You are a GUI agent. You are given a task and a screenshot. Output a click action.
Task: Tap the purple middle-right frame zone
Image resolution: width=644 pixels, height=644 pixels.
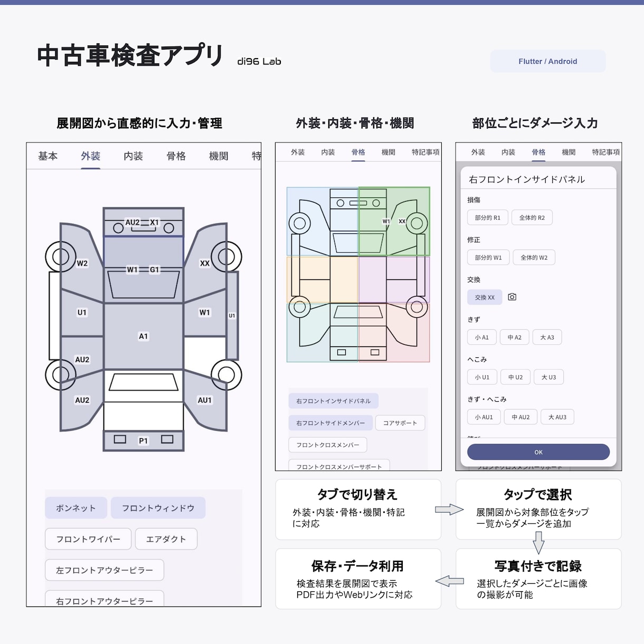tap(394, 279)
